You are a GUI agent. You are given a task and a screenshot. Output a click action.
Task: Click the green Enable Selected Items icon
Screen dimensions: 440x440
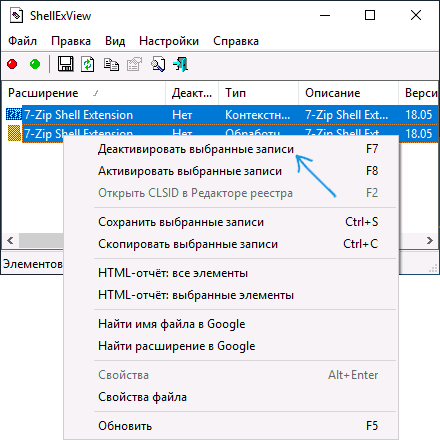coord(35,64)
